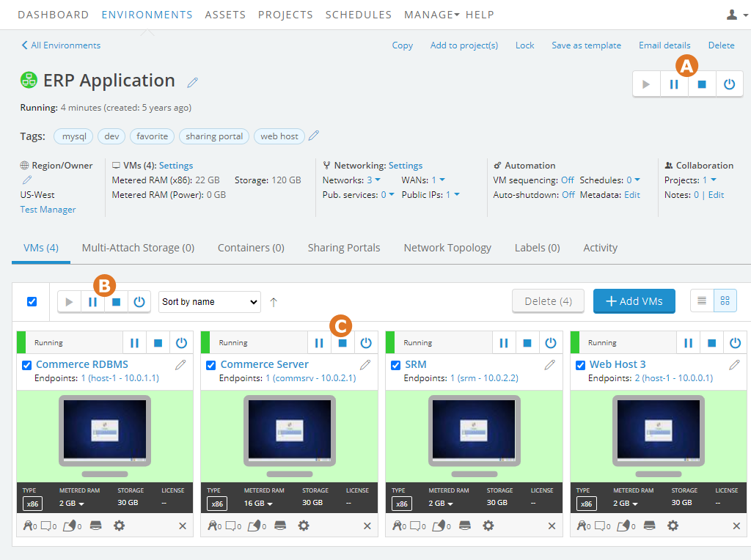This screenshot has width=751, height=560.
Task: Expand Networks 3 dropdown
Action: [373, 180]
